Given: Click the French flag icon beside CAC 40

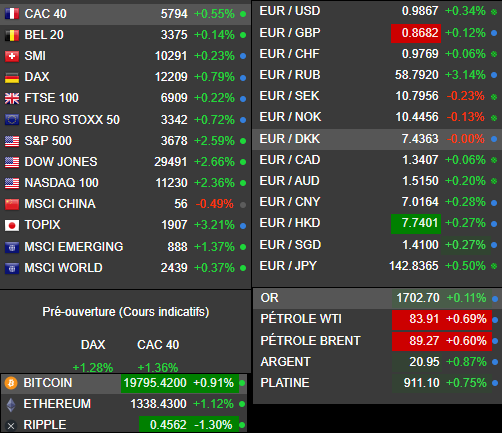Looking at the screenshot, I should [x=12, y=14].
